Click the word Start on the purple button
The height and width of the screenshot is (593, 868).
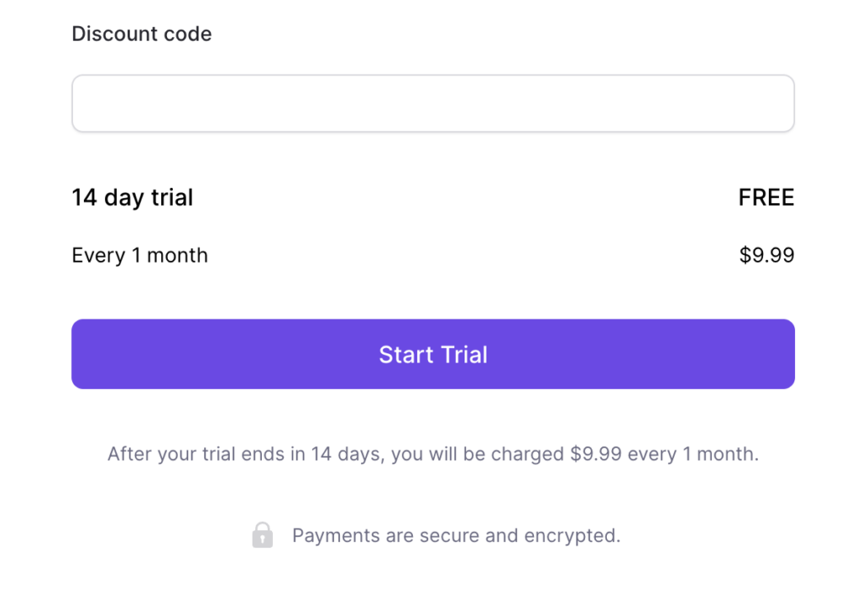coord(406,355)
